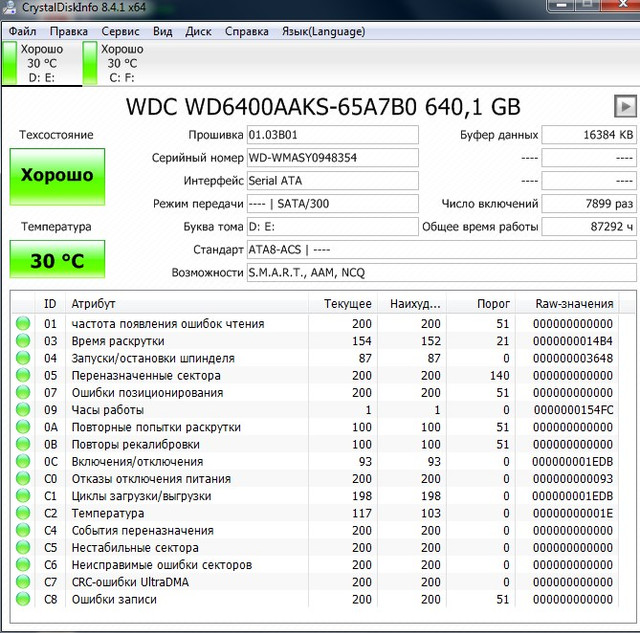Select the 'Время раскрутки' attribute text

coord(118,341)
